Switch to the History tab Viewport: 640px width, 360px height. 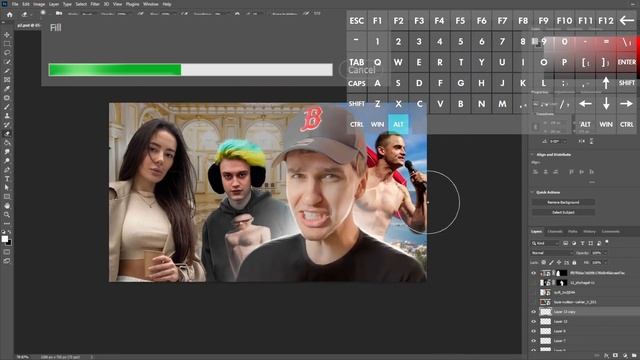click(x=589, y=231)
